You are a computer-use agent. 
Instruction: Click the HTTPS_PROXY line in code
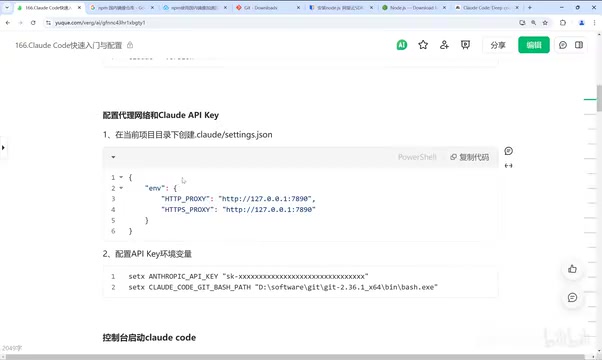point(238,210)
